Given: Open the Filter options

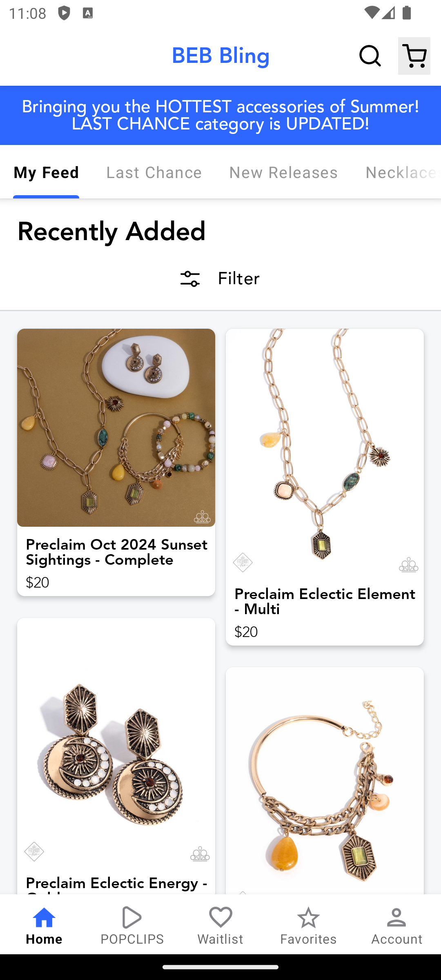Looking at the screenshot, I should point(238,279).
